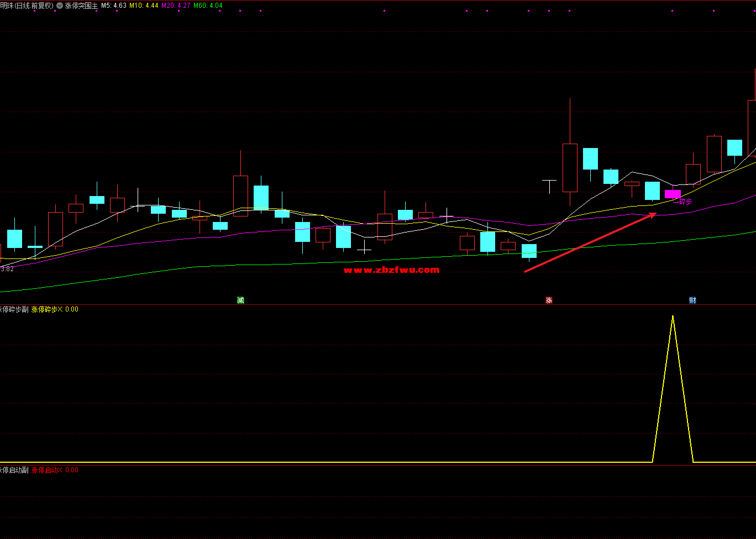The image size is (756, 539).
Task: Click the magenta M20: 4.27 label
Action: click(x=176, y=6)
